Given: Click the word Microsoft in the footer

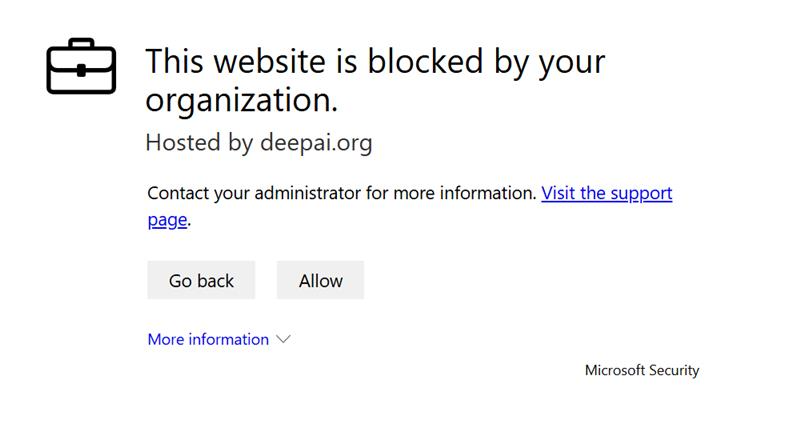Looking at the screenshot, I should click(x=614, y=370).
